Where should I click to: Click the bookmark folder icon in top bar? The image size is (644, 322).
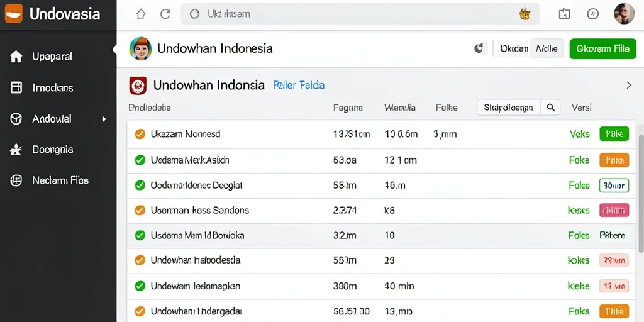564,14
